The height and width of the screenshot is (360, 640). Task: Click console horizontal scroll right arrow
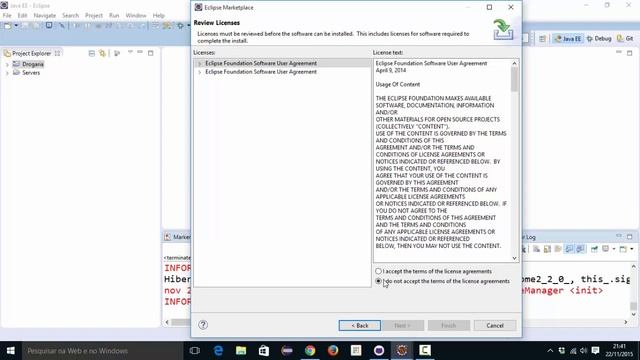(x=626, y=322)
